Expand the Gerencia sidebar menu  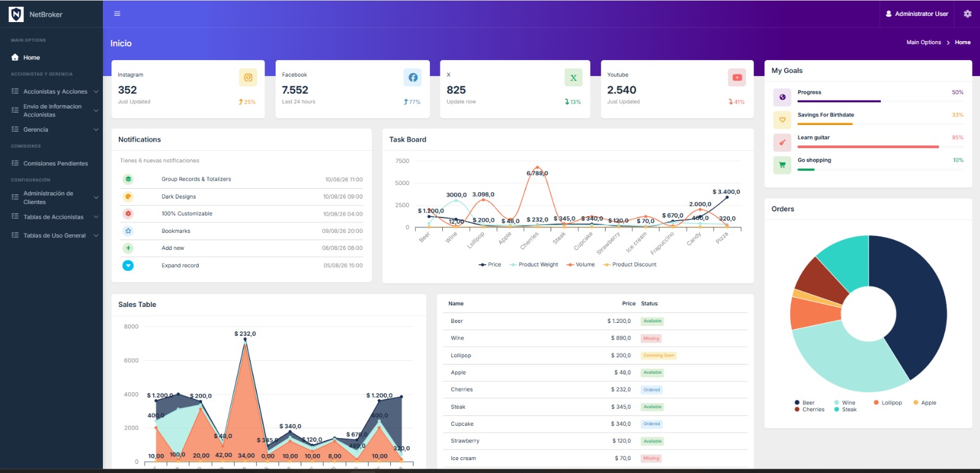pos(55,129)
